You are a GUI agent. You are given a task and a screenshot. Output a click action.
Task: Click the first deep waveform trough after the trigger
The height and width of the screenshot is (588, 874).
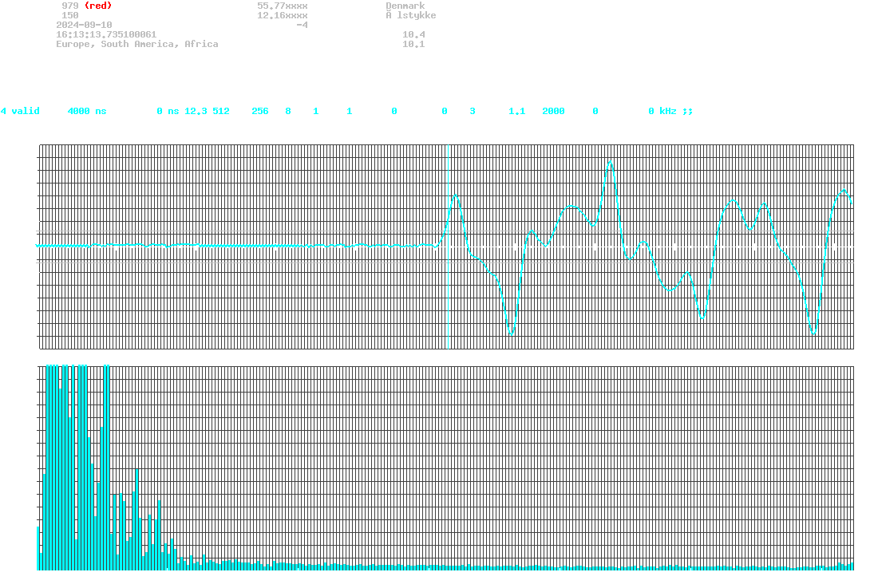coord(512,333)
